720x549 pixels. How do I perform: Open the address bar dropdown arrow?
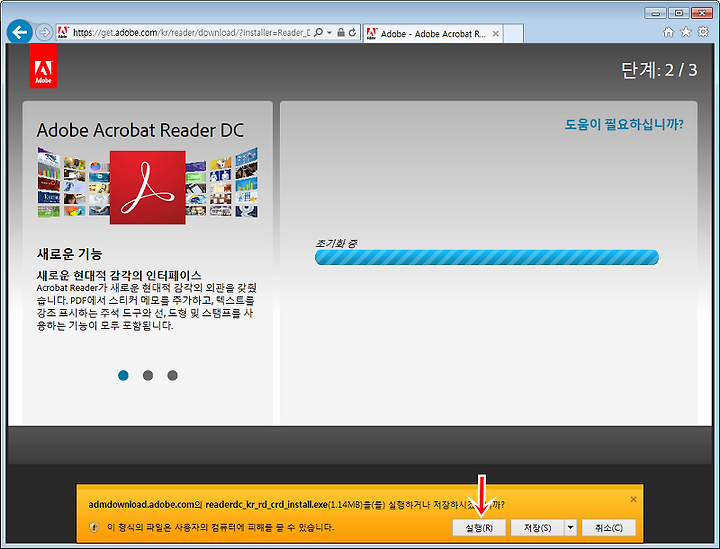pyautogui.click(x=329, y=33)
